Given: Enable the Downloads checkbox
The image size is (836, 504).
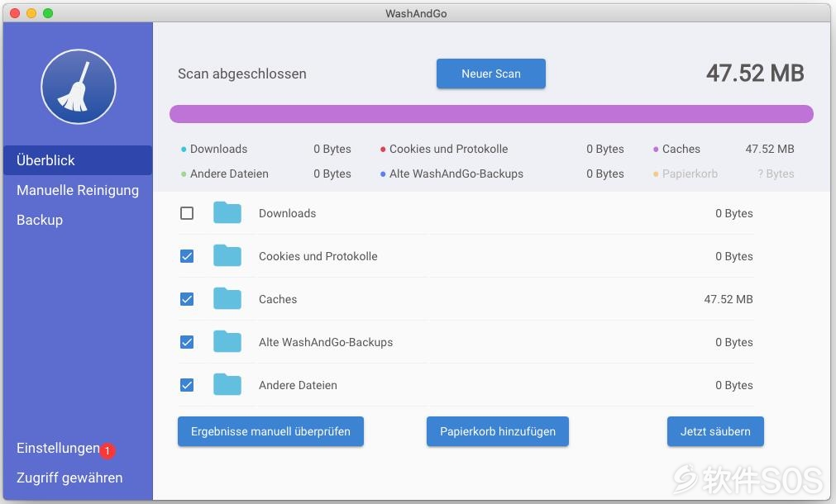Looking at the screenshot, I should point(187,213).
